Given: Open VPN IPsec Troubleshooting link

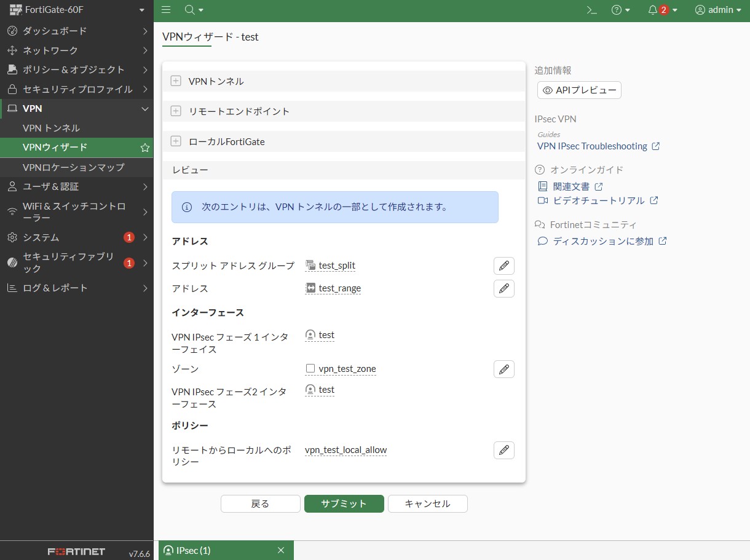Looking at the screenshot, I should [592, 146].
